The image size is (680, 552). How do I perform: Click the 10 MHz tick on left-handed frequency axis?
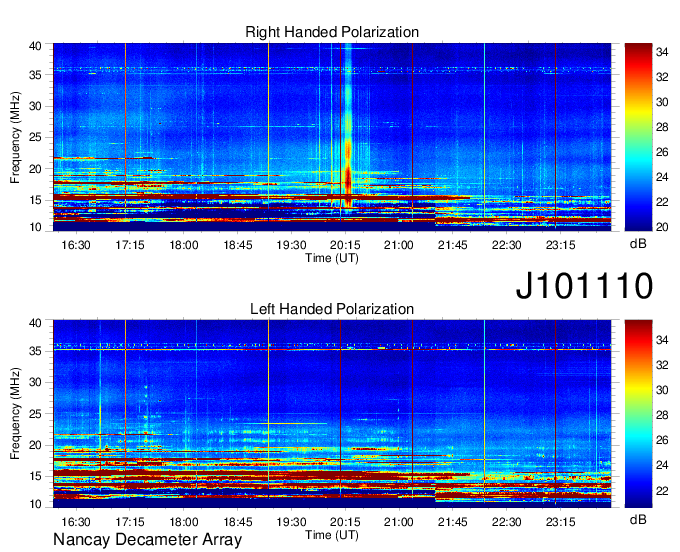point(35,504)
